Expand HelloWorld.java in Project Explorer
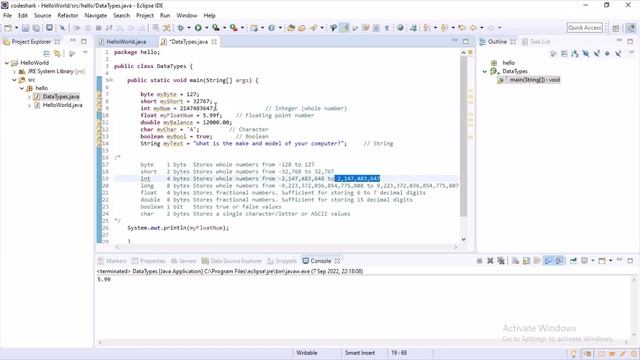The height and width of the screenshot is (360, 640). (x=29, y=105)
